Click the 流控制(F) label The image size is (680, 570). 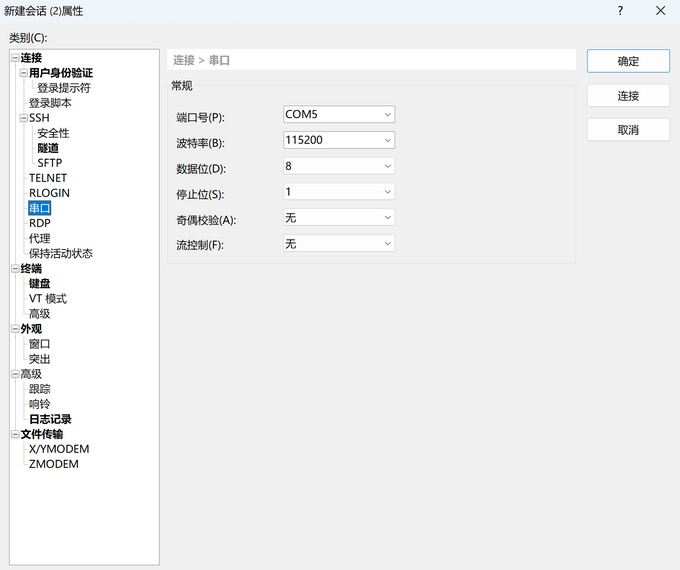click(200, 246)
